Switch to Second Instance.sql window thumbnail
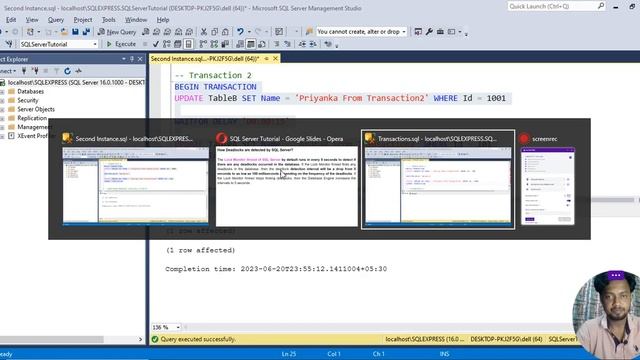This screenshot has width=640, height=360. point(135,180)
